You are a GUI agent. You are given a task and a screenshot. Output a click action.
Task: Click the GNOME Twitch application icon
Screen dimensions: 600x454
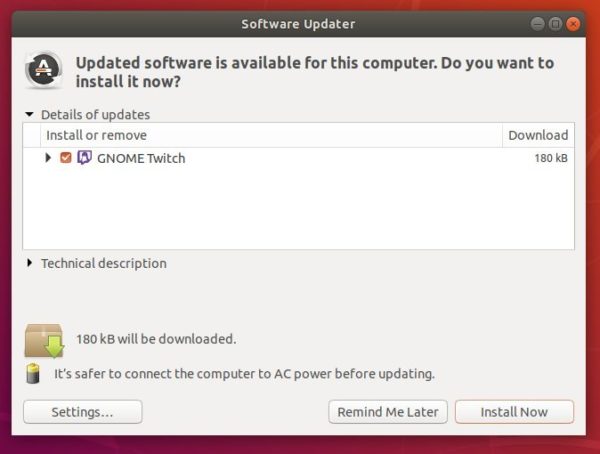tap(84, 157)
